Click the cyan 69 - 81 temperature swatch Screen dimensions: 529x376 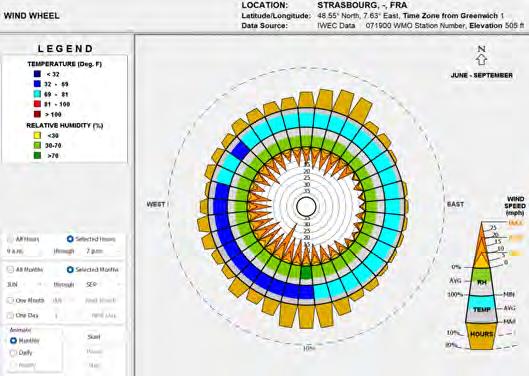37,94
